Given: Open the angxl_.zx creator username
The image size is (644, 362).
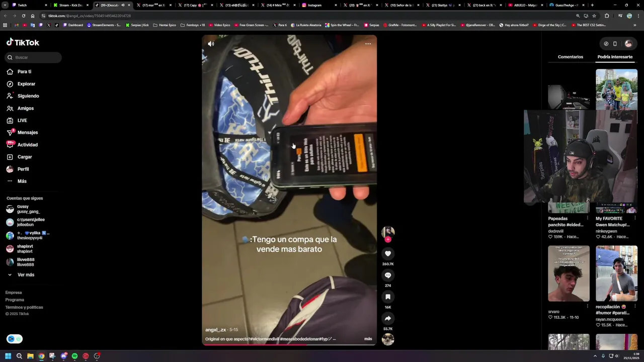Looking at the screenshot, I should coord(215,330).
